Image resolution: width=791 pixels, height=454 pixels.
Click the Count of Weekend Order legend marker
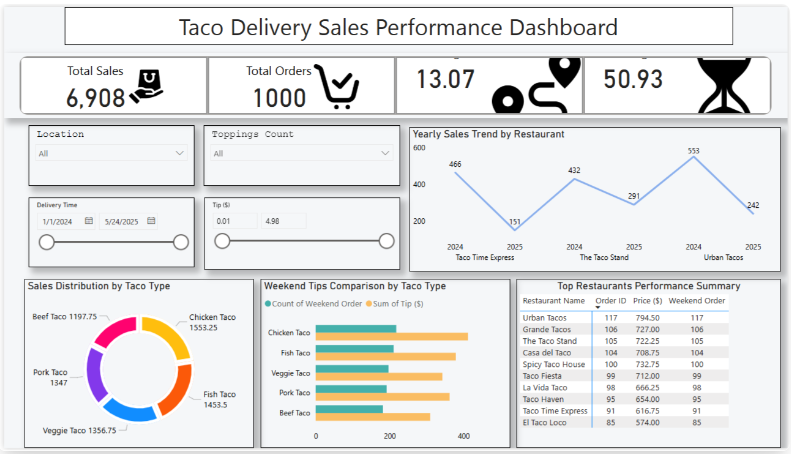pyautogui.click(x=268, y=303)
